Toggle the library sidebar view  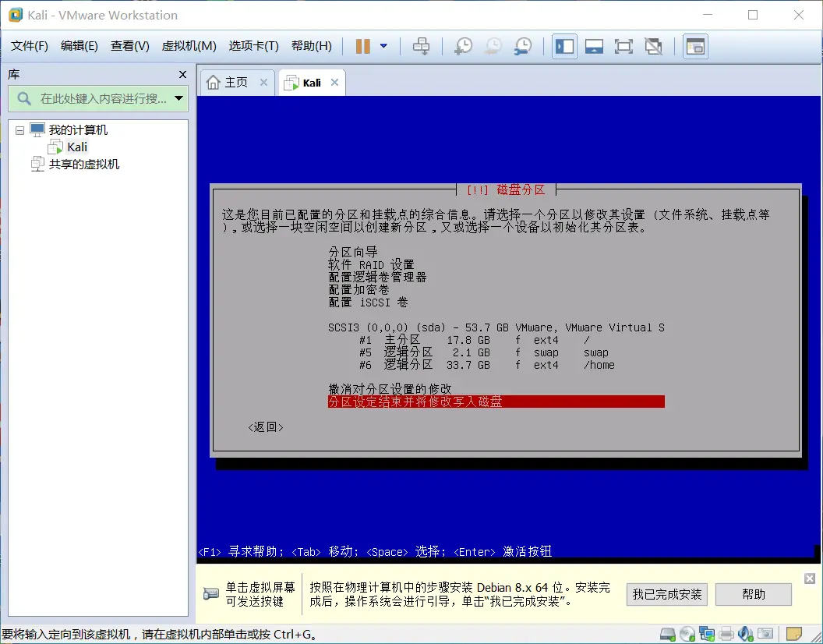pos(564,46)
